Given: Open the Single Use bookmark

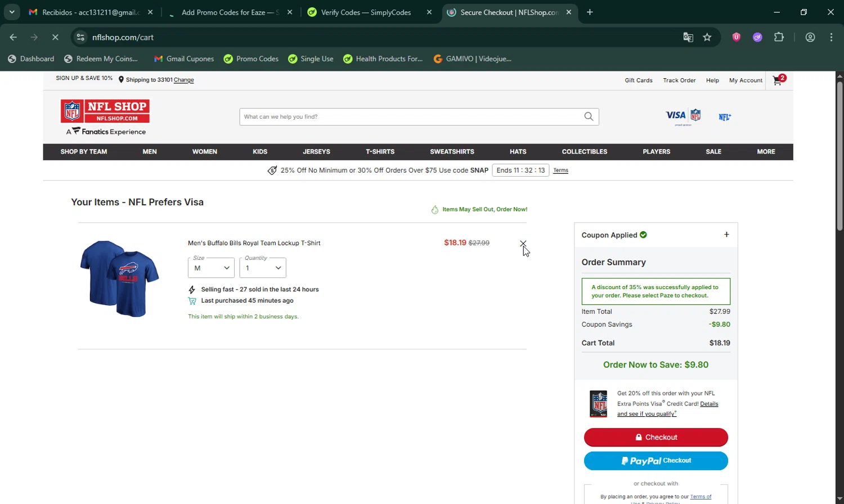Looking at the screenshot, I should pos(311,58).
